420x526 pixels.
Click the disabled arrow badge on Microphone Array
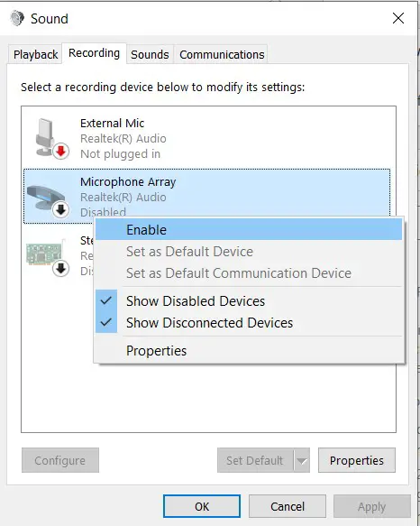[x=60, y=210]
